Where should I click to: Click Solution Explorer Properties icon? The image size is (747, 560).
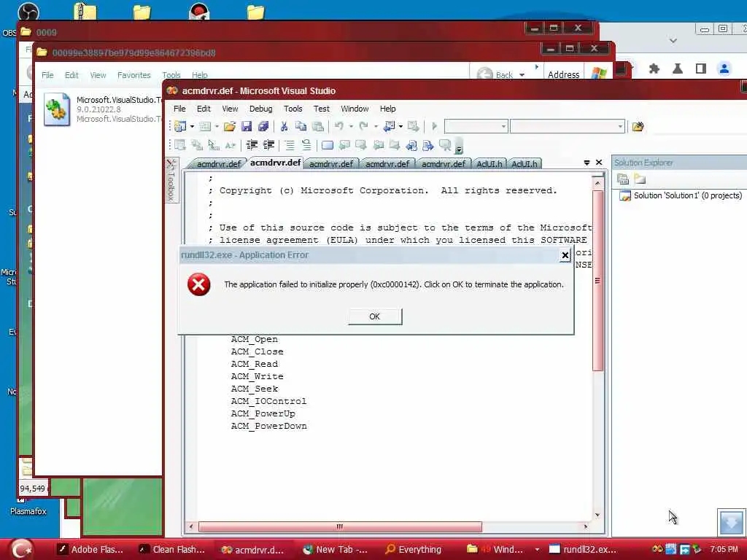(623, 179)
